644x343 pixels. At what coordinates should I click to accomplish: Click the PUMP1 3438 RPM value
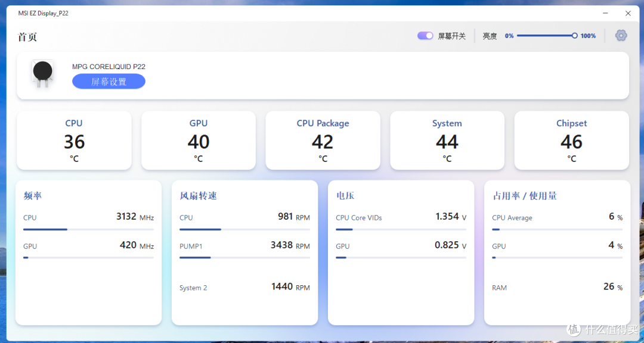tap(290, 245)
